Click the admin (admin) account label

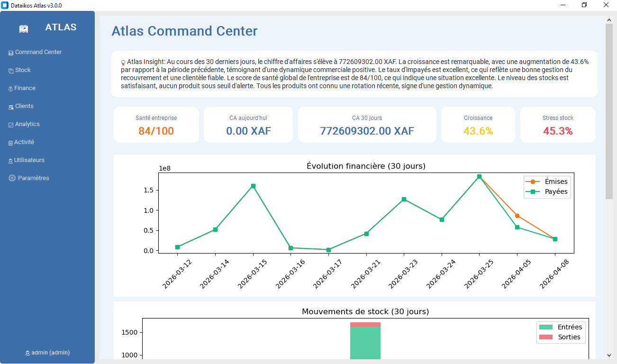point(51,353)
